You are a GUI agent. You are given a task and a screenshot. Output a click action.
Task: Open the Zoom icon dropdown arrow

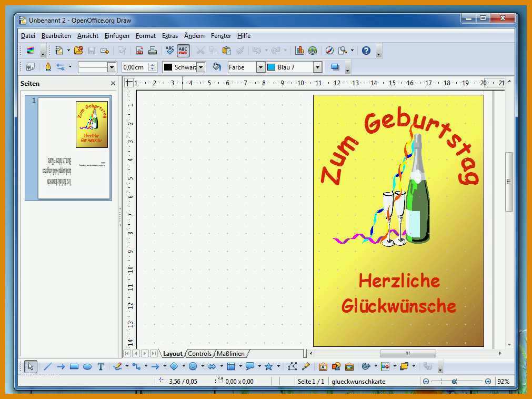click(352, 51)
